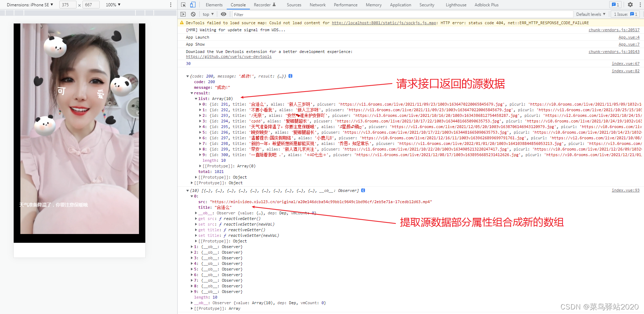Screen dimensions: 644x314
Task: Click the console Filter input field
Action: click(402, 14)
